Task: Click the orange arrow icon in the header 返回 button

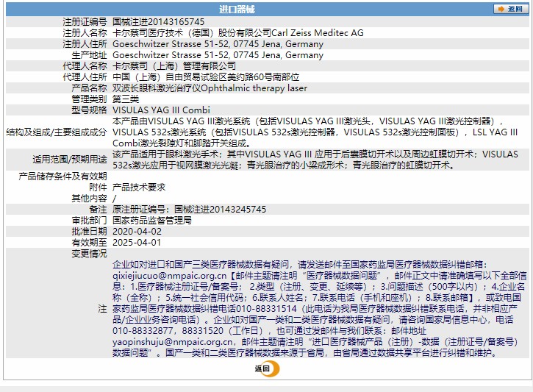Action: pyautogui.click(x=501, y=9)
